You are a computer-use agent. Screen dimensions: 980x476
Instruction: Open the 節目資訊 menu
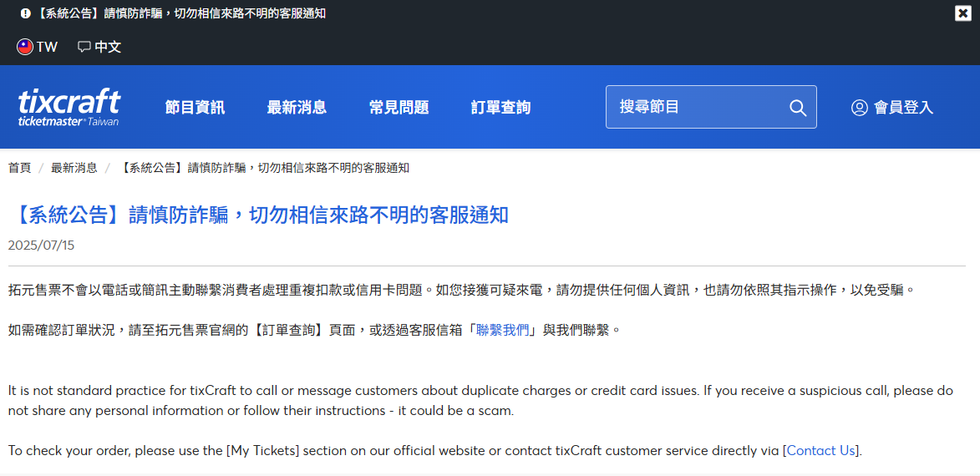coord(195,107)
